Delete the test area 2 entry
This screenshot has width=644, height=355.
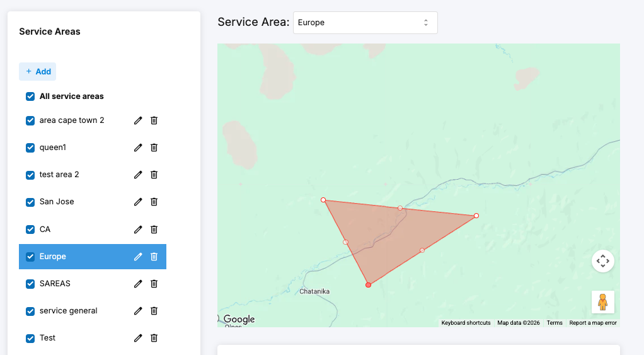click(154, 175)
